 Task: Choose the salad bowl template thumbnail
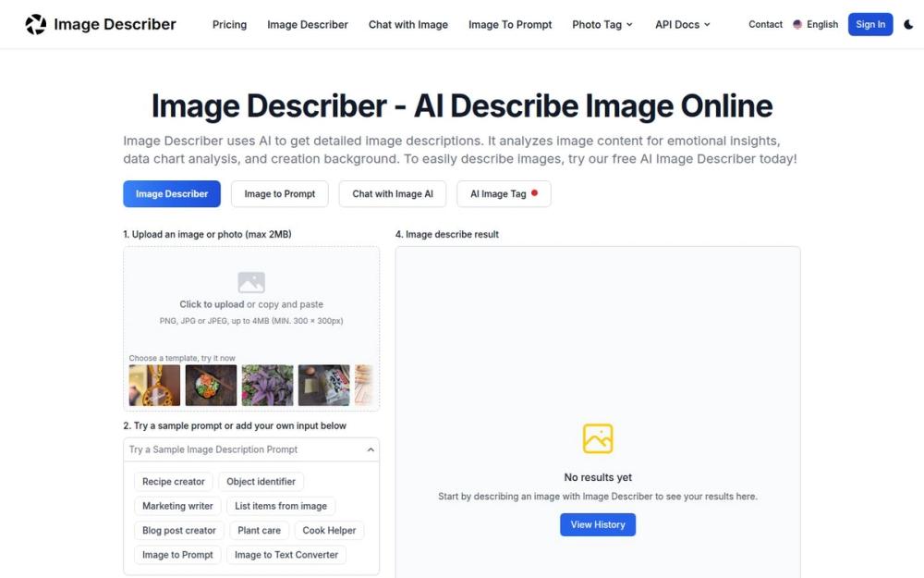tap(211, 385)
